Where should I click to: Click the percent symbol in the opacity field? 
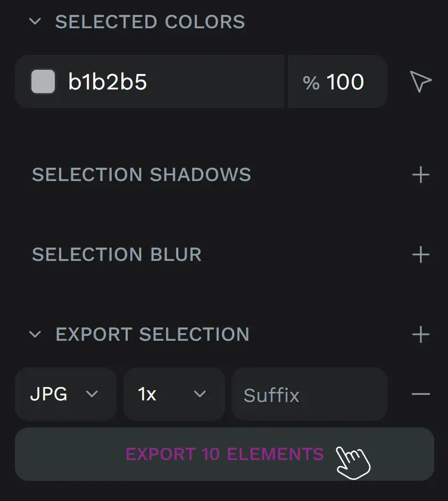click(x=313, y=81)
